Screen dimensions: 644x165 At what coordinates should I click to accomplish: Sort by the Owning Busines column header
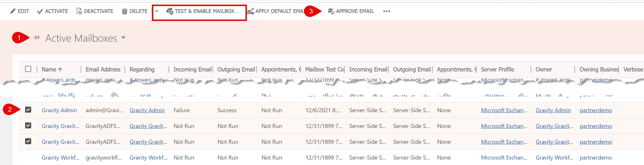coord(599,69)
